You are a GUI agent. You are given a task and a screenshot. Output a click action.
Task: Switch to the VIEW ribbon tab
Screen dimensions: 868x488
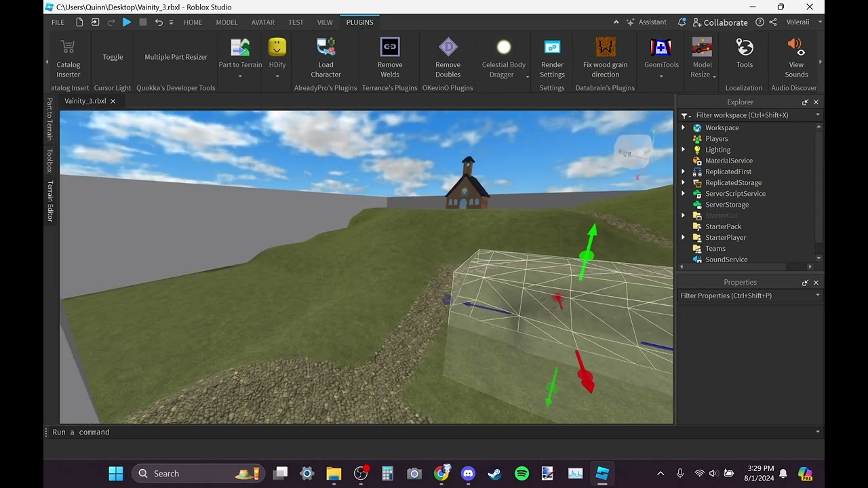tap(325, 22)
